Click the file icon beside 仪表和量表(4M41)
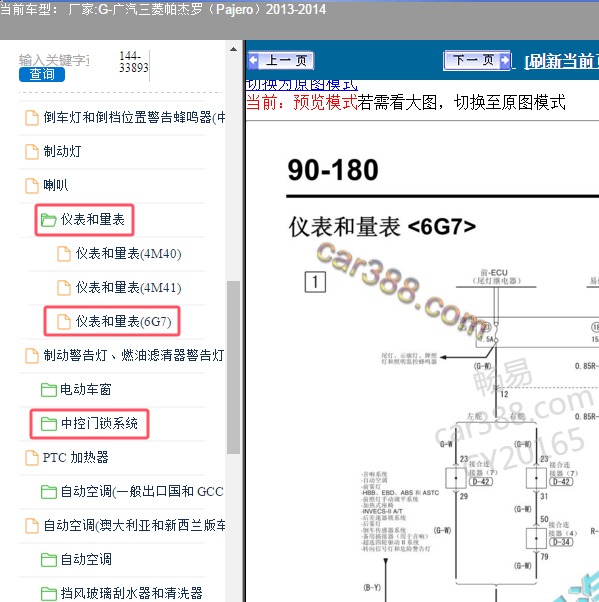Image resolution: width=599 pixels, height=602 pixels. click(64, 288)
